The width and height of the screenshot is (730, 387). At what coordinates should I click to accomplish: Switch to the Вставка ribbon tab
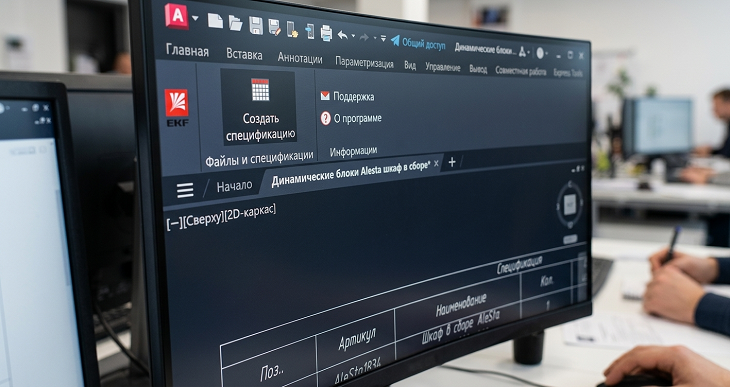pos(244,54)
